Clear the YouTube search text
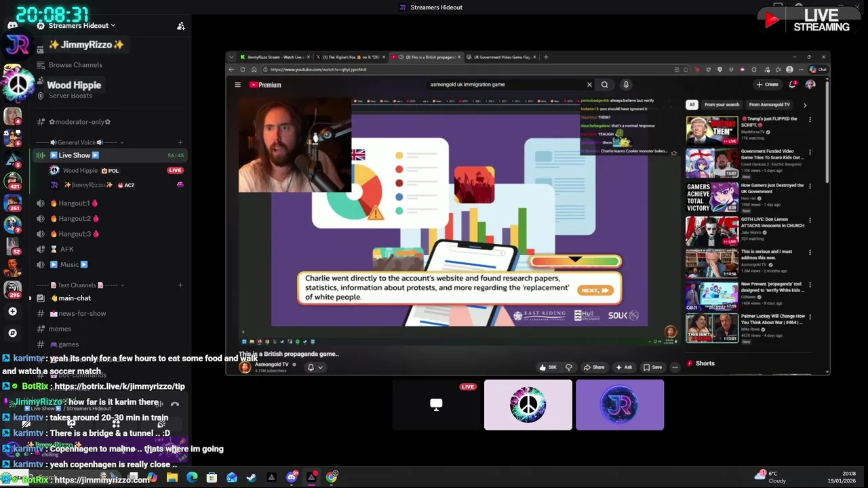 coord(589,85)
